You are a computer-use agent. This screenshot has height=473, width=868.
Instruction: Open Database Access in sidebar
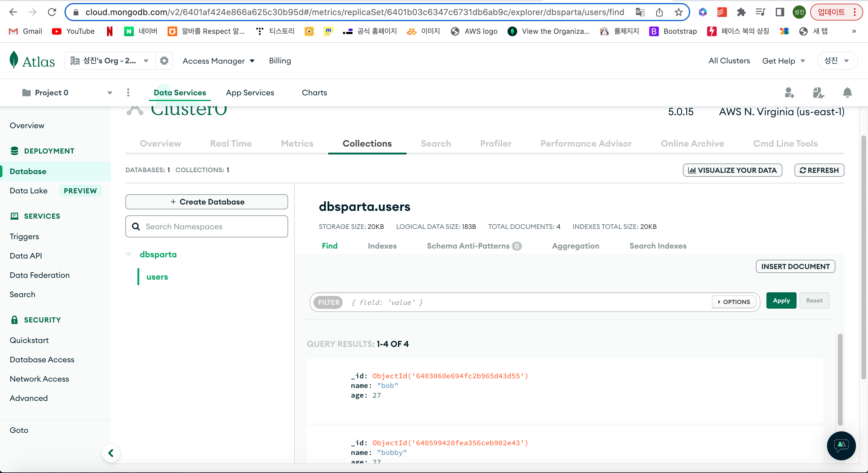(x=42, y=359)
